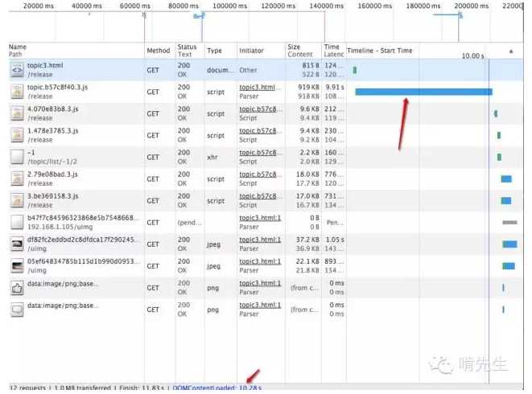Click the document icon beside topic3.html
The width and height of the screenshot is (532, 394).
17,70
